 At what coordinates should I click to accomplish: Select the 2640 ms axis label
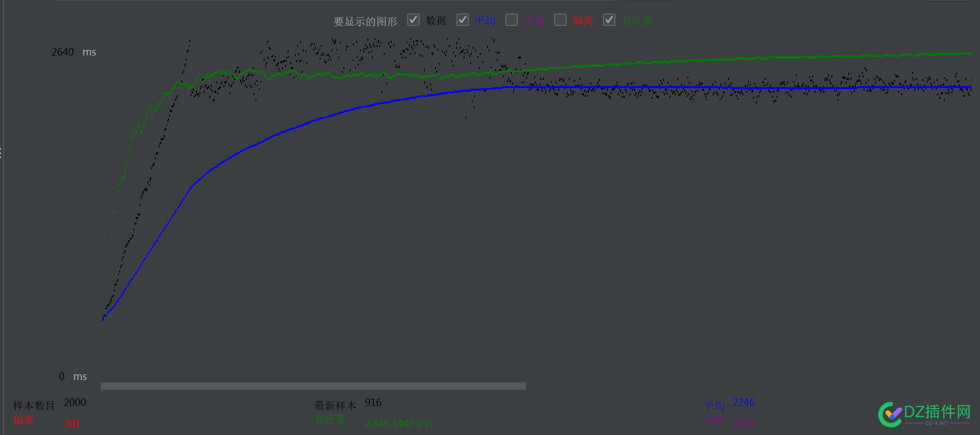[74, 52]
